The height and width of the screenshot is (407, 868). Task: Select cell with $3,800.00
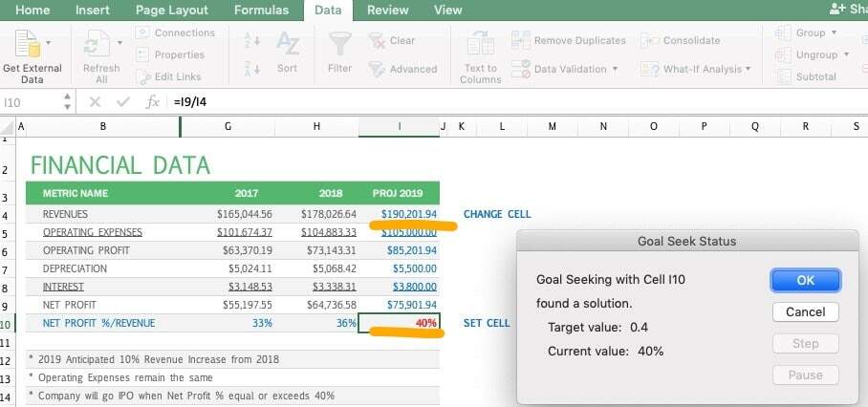click(400, 287)
